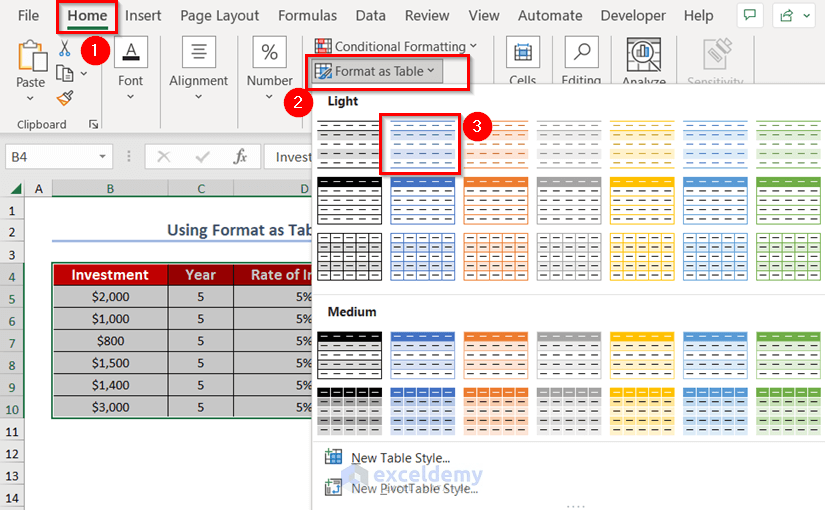This screenshot has height=510, width=825.
Task: Click the Editing magnifier icon
Action: click(x=581, y=52)
